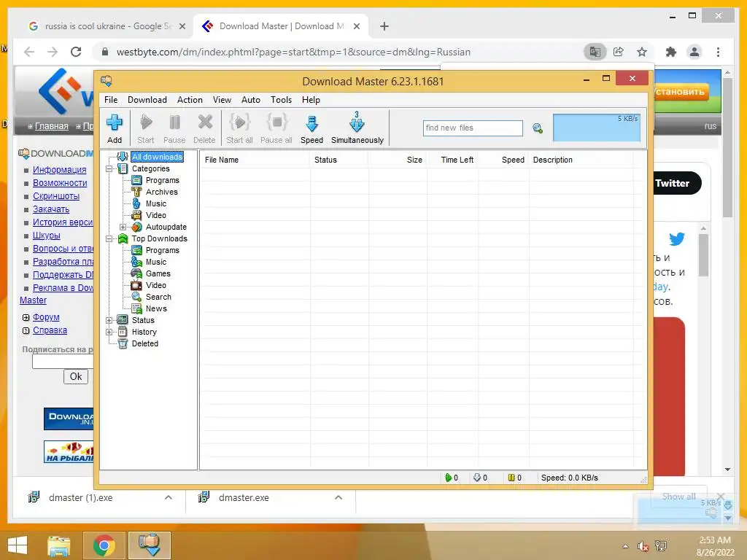Open the Help menu
The height and width of the screenshot is (560, 747).
tap(311, 99)
